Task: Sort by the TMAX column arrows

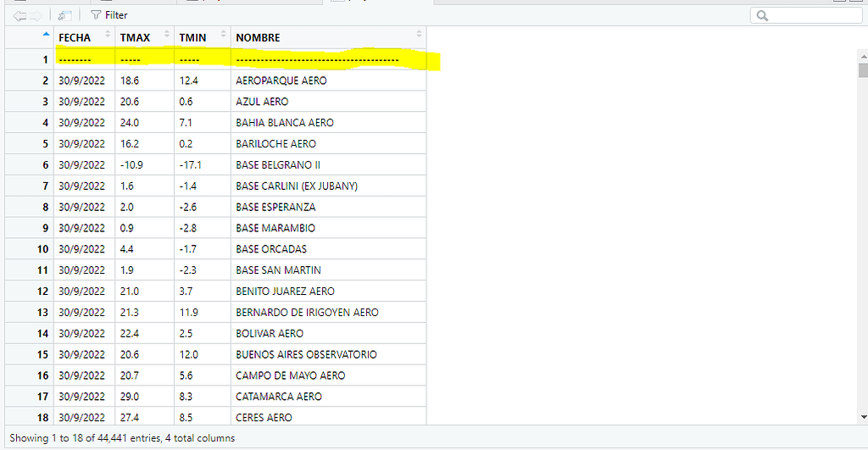Action: [x=167, y=35]
